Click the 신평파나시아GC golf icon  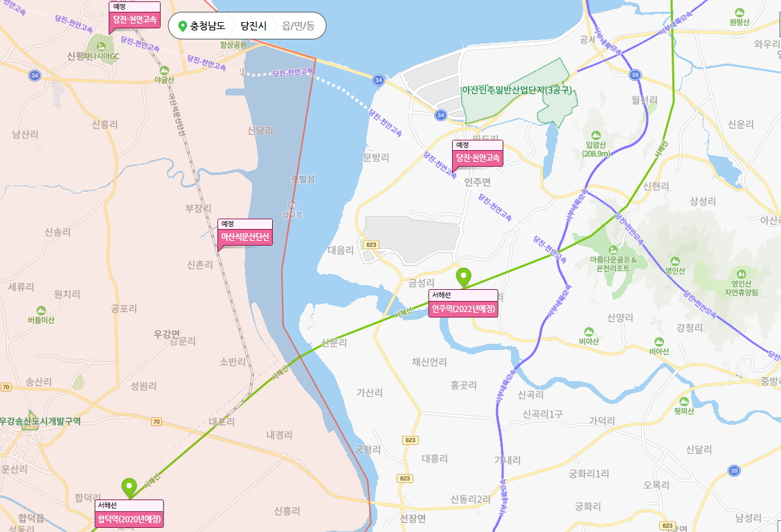101,47
